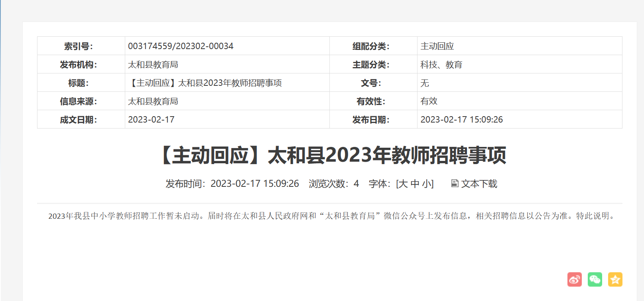644x301 pixels.
Task: Set font size to 中 (medium)
Action: point(415,184)
